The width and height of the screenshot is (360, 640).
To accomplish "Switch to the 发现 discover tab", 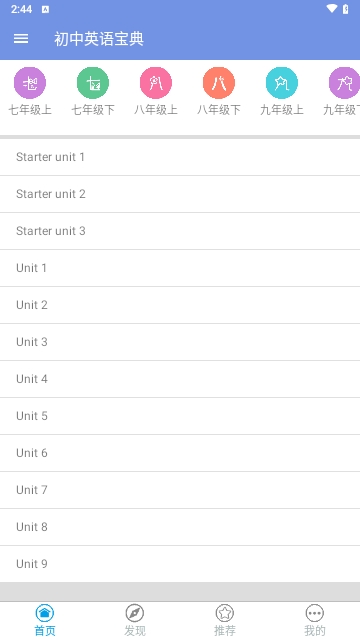I will point(135,620).
